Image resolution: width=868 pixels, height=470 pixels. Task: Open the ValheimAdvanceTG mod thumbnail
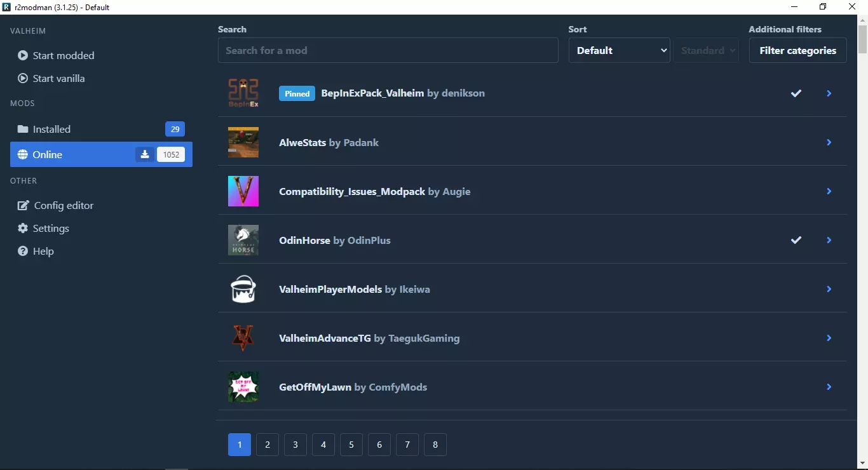click(x=243, y=338)
